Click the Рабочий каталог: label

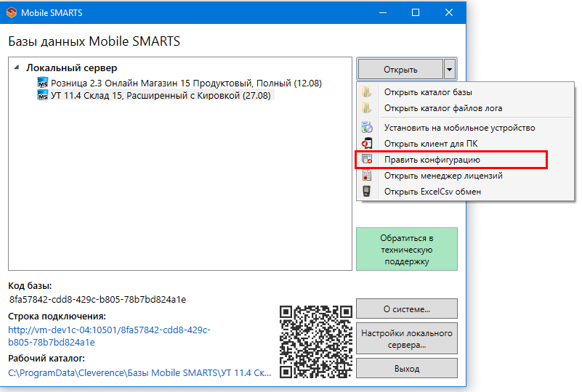pos(47,359)
